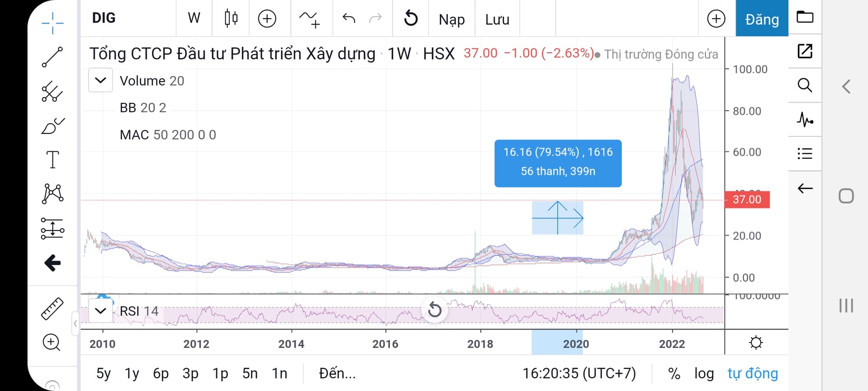Collapse the RSI 14 pane legend
This screenshot has height=391, width=868.
[x=100, y=311]
